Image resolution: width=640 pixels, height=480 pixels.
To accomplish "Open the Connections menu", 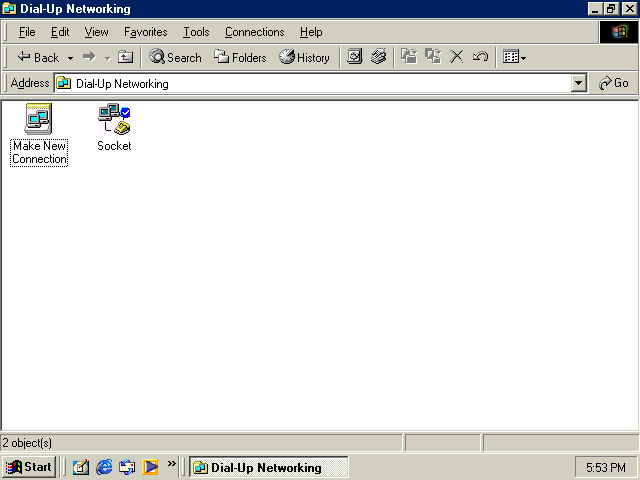I will click(x=254, y=32).
